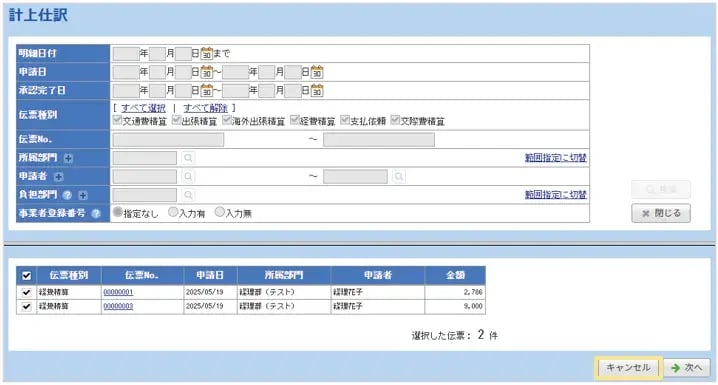Click the キャンセル button
The width and height of the screenshot is (718, 385).
[x=628, y=368]
